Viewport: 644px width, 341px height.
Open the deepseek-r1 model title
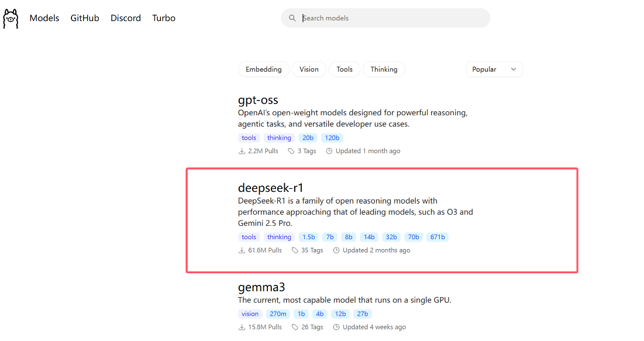[x=271, y=188]
